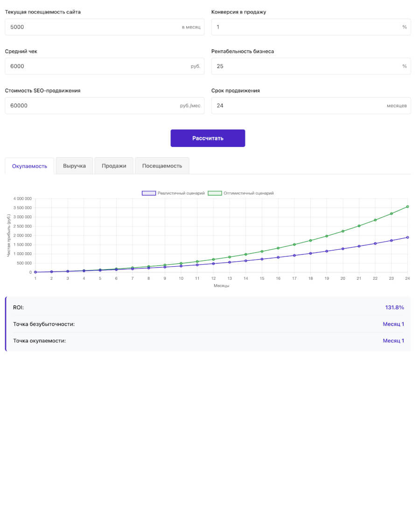
Task: Click blue data point at month 18
Action: 310,253
